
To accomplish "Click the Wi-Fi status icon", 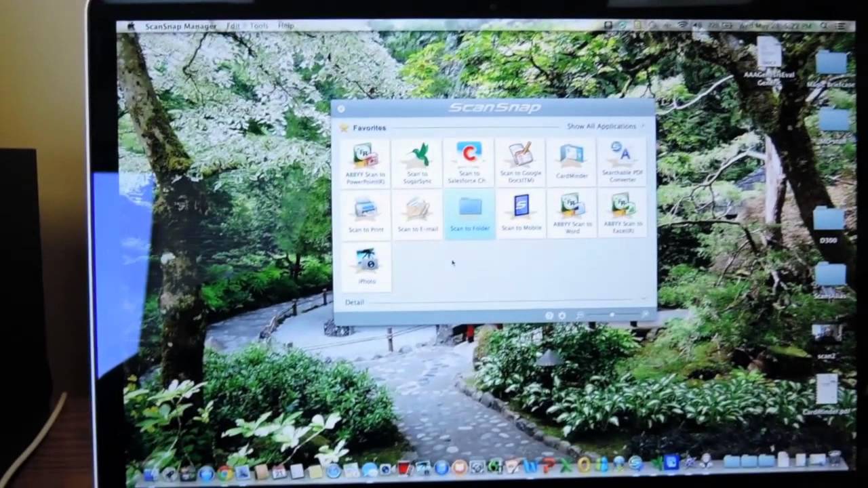I will click(682, 26).
